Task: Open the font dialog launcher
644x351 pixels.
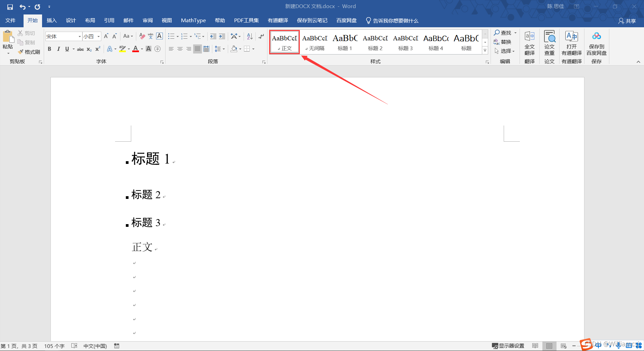Action: click(162, 62)
